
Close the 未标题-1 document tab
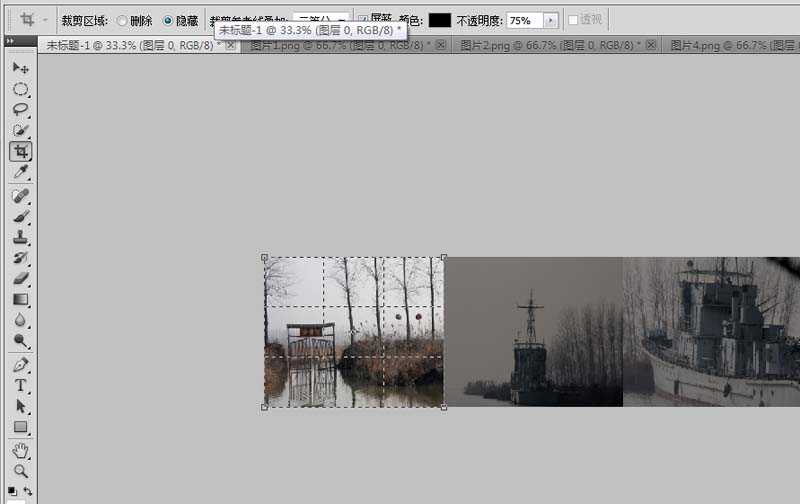pyautogui.click(x=231, y=45)
